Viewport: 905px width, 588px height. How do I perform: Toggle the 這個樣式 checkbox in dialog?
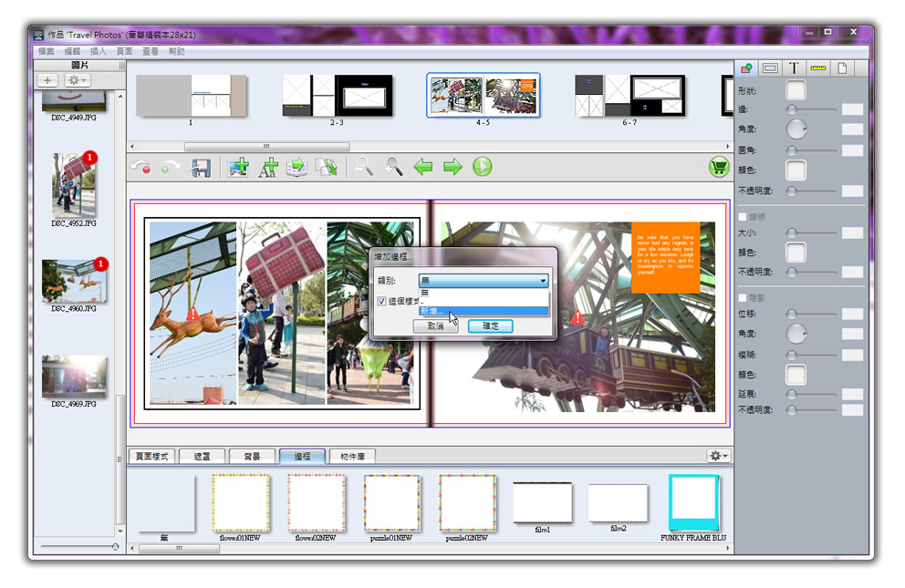coord(381,301)
